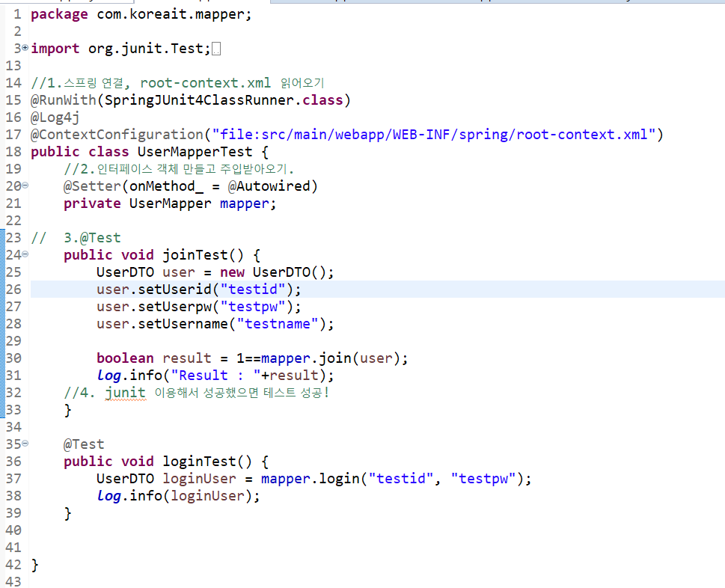Collapse the joinTest method fold on line 24
Image resolution: width=725 pixels, height=588 pixels.
coord(25,254)
